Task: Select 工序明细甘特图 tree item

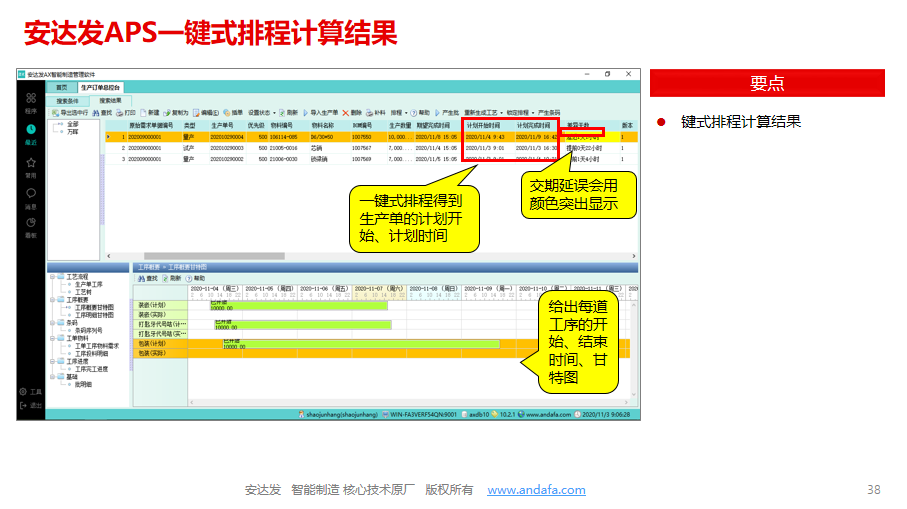Action: tap(94, 315)
